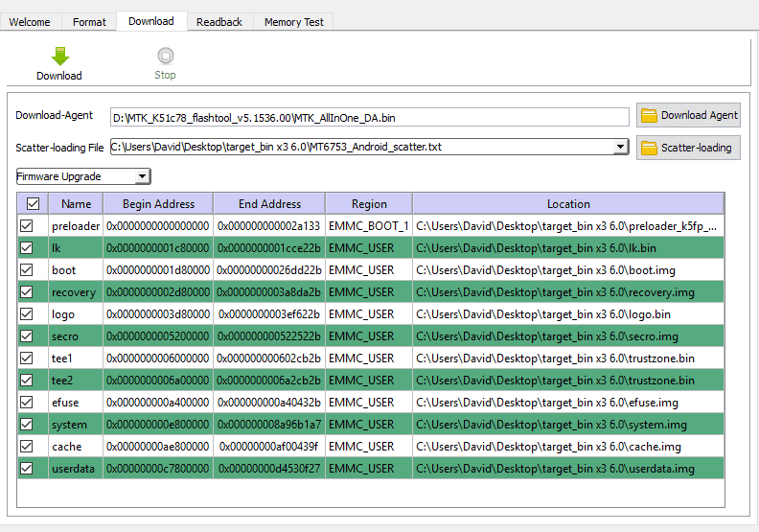Click the Scatter-loading folder icon
The width and height of the screenshot is (759, 532).
click(649, 149)
